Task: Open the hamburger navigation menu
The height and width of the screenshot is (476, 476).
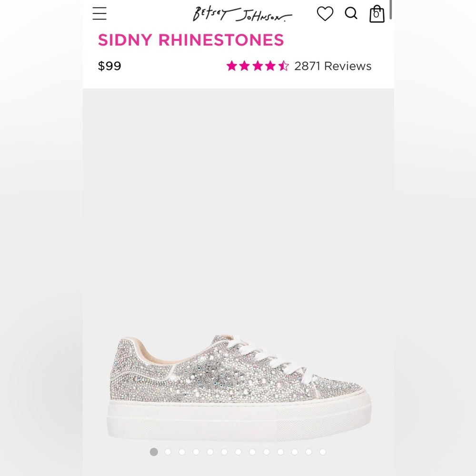Action: point(99,13)
